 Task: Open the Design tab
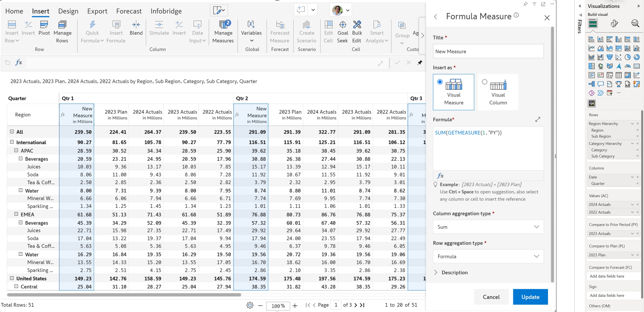(68, 11)
